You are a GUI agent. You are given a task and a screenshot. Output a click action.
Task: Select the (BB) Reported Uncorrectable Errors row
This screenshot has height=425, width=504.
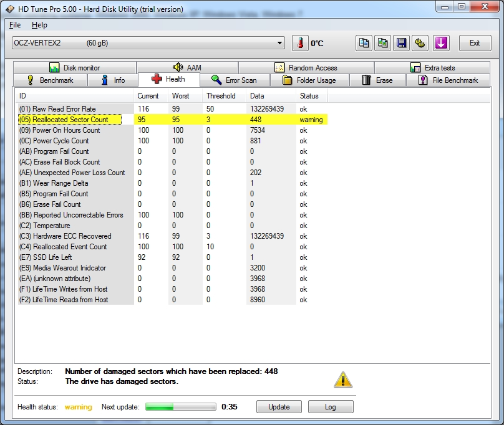[173, 215]
